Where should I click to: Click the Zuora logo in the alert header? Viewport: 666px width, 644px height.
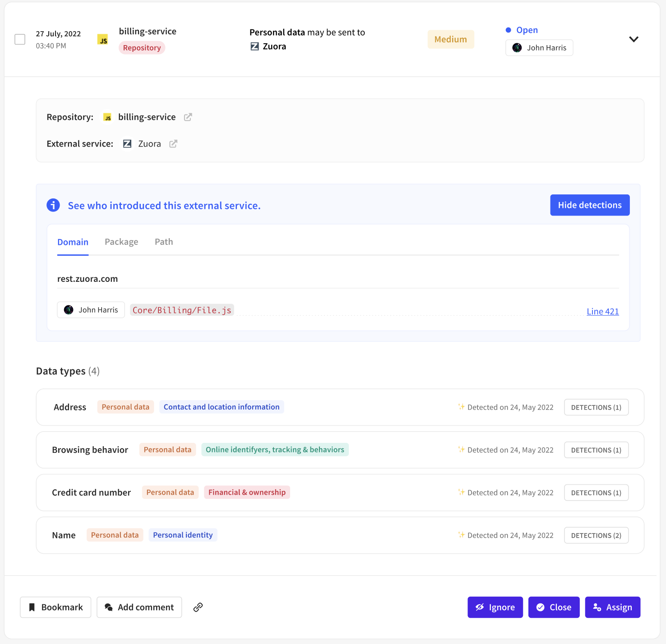pyautogui.click(x=254, y=46)
